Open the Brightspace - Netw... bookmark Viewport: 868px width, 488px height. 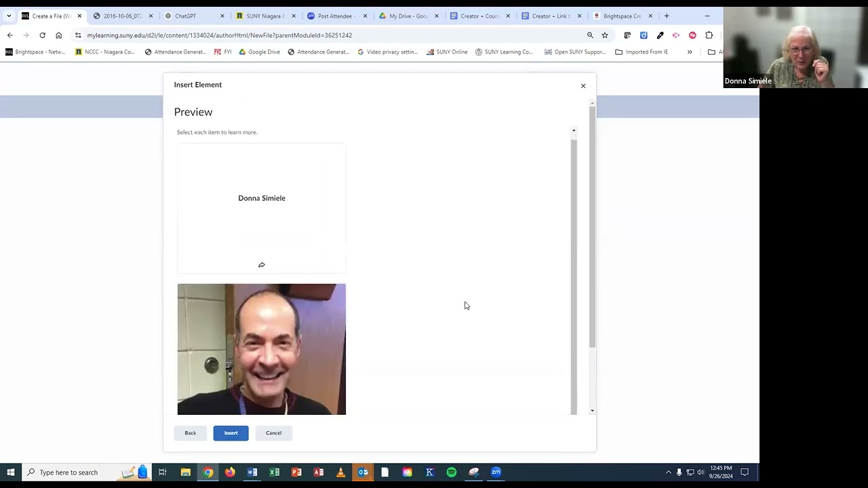point(35,52)
